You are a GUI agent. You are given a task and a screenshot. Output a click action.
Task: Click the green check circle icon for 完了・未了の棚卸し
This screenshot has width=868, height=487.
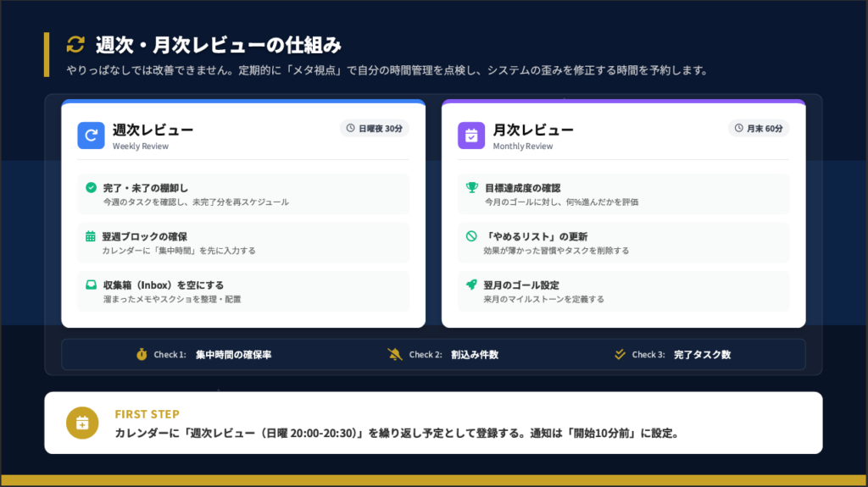[x=91, y=187]
